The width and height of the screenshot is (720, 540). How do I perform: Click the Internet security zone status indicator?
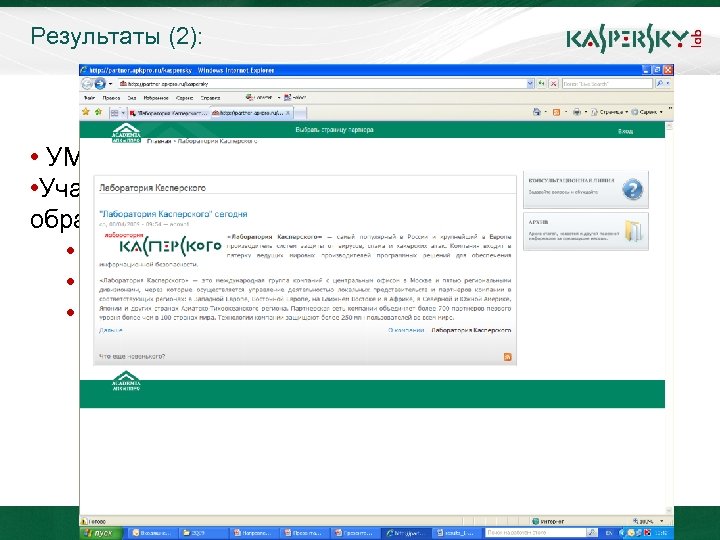click(549, 521)
